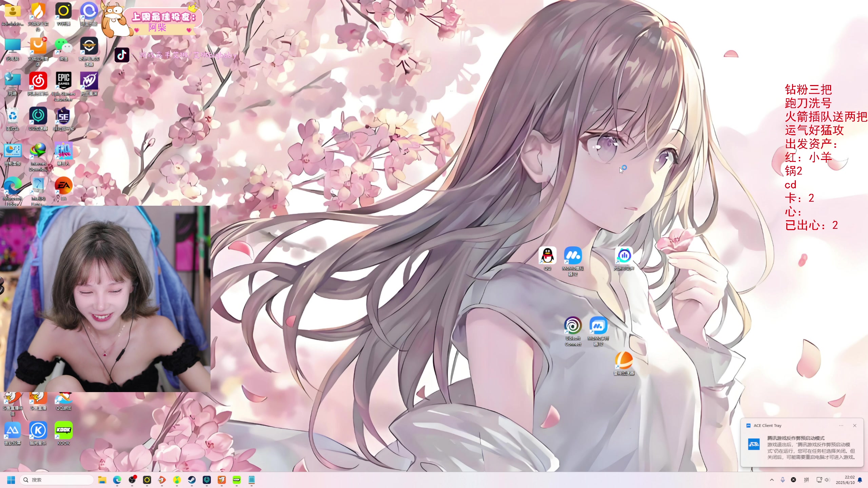Open the 网络 desktop icon

[13, 84]
